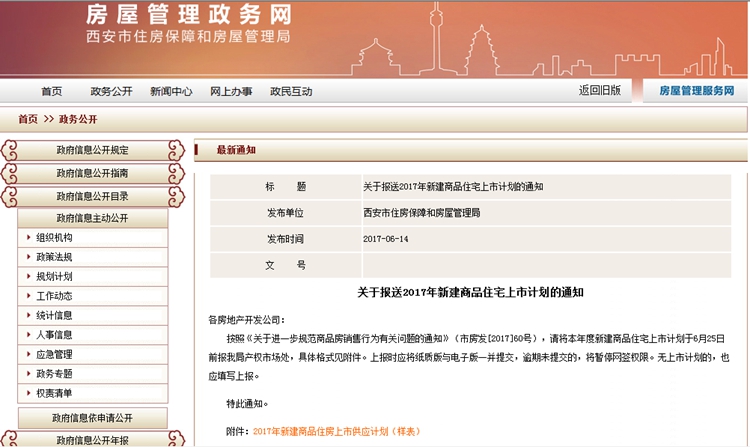This screenshot has width=750, height=447.
Task: Click the arrow bullet beside 应急管理
Action: click(x=29, y=354)
